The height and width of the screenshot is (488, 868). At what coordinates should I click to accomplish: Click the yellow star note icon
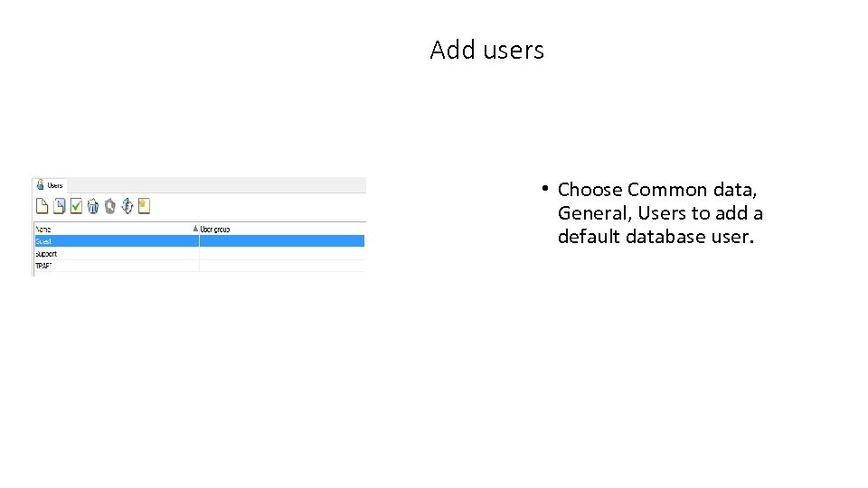(143, 206)
